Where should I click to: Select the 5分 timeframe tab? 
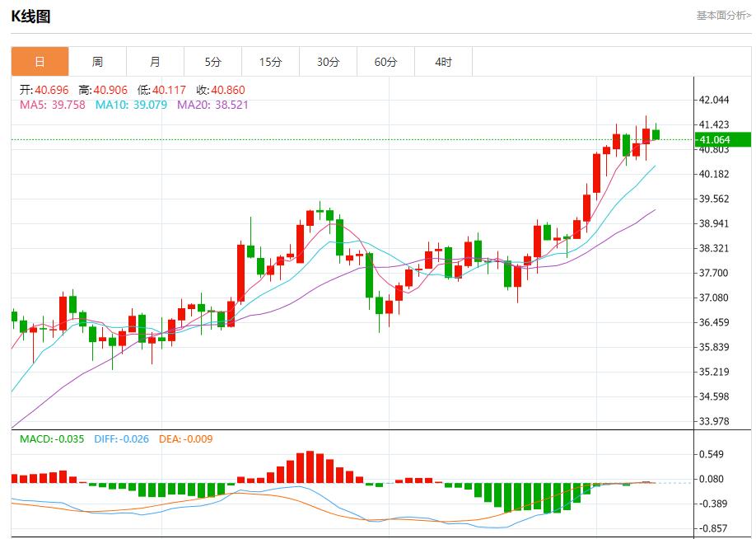coord(212,61)
